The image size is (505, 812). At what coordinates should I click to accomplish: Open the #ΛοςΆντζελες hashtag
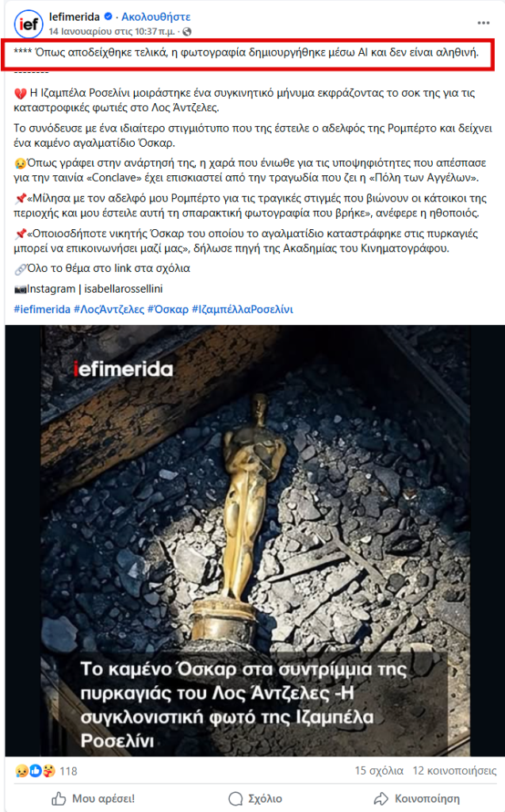[x=109, y=309]
